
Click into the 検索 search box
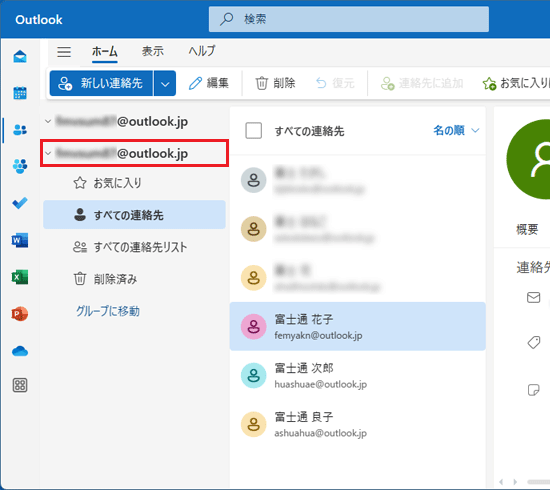349,19
